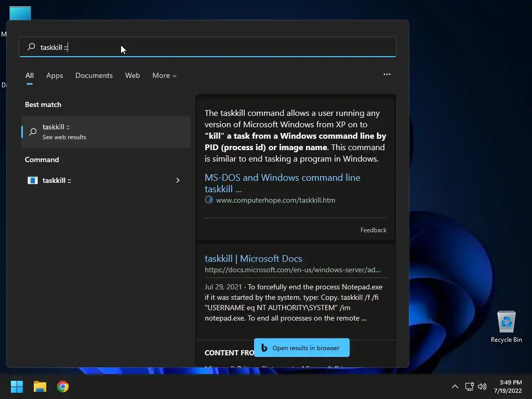Click the volume speaker icon
532x399 pixels.
(x=482, y=387)
